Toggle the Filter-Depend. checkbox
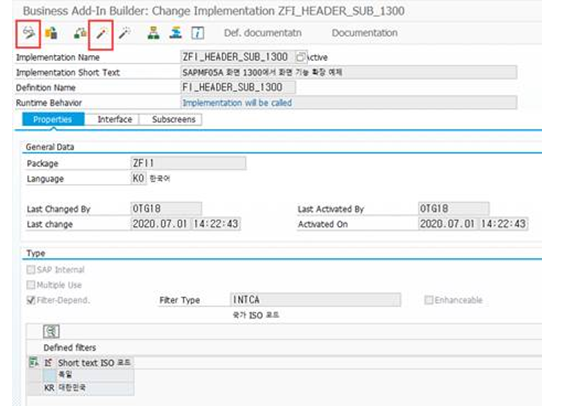This screenshot has height=407, width=578. [31, 300]
